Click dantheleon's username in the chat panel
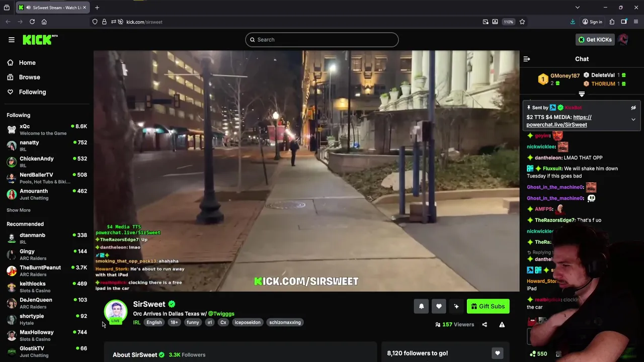Screen dimensions: 644x362 (548, 158)
